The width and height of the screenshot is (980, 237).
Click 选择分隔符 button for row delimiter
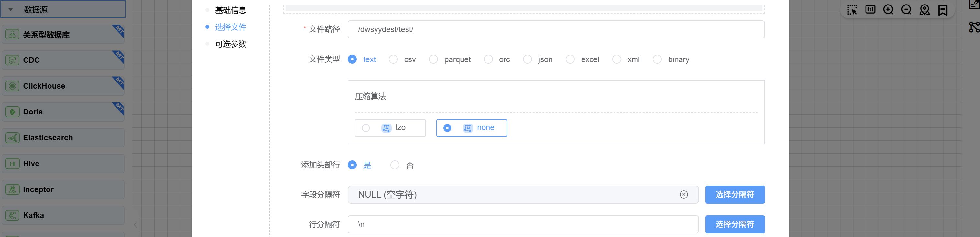click(734, 224)
